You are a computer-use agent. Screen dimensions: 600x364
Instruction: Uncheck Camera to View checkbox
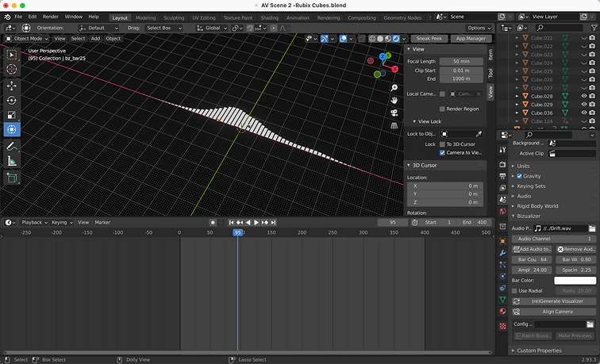[442, 152]
